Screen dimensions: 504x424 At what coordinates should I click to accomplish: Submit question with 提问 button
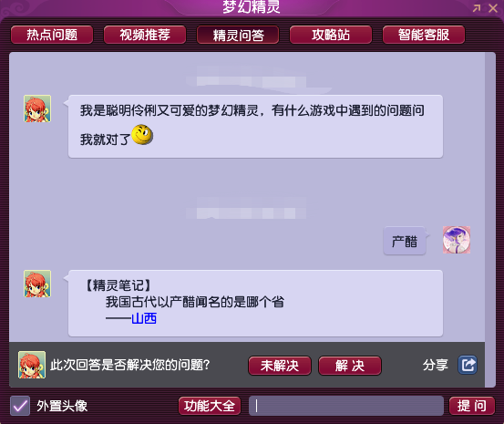(471, 406)
